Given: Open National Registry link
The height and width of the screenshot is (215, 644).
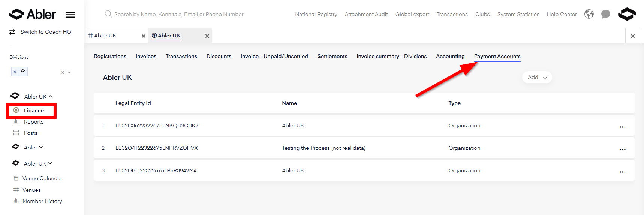Looking at the screenshot, I should (316, 14).
